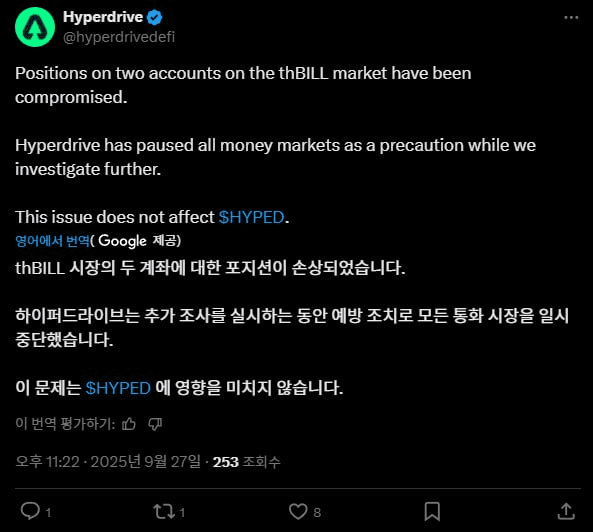The width and height of the screenshot is (593, 532).
Task: Click the reply count number 1
Action: click(x=48, y=512)
